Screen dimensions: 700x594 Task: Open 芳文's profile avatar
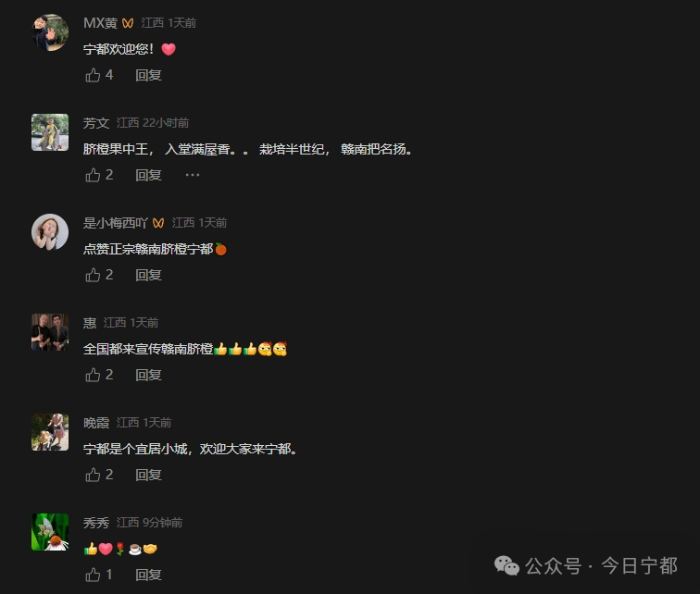(x=50, y=132)
